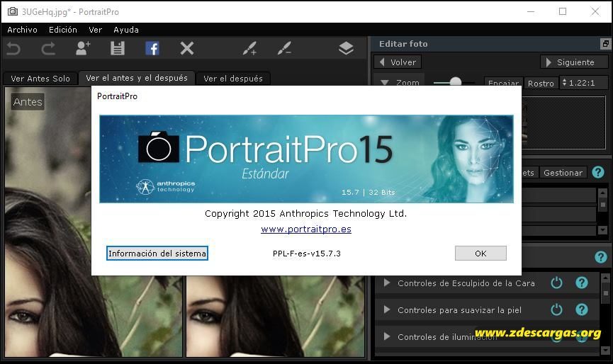Minimize the PortraitPro window
Screen dimensions: 613x364
click(531, 12)
